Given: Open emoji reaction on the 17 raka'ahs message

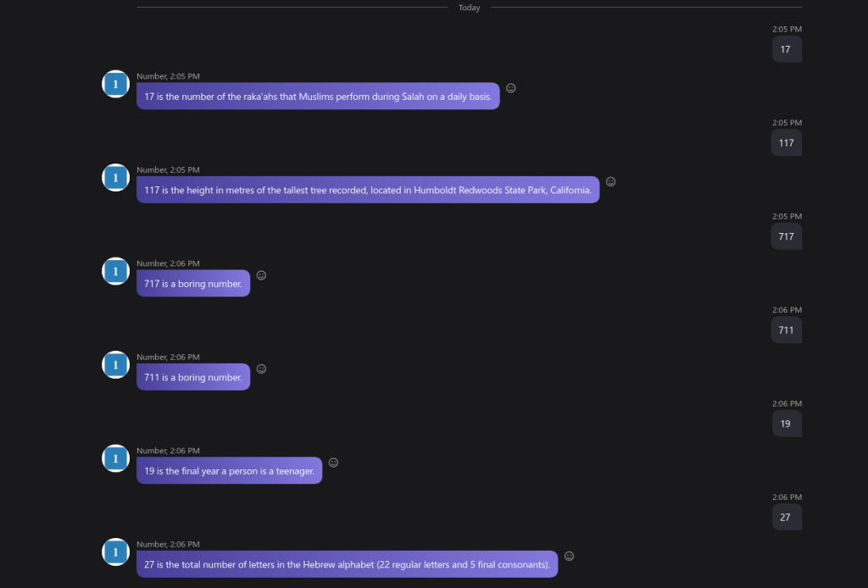Looking at the screenshot, I should coord(511,88).
